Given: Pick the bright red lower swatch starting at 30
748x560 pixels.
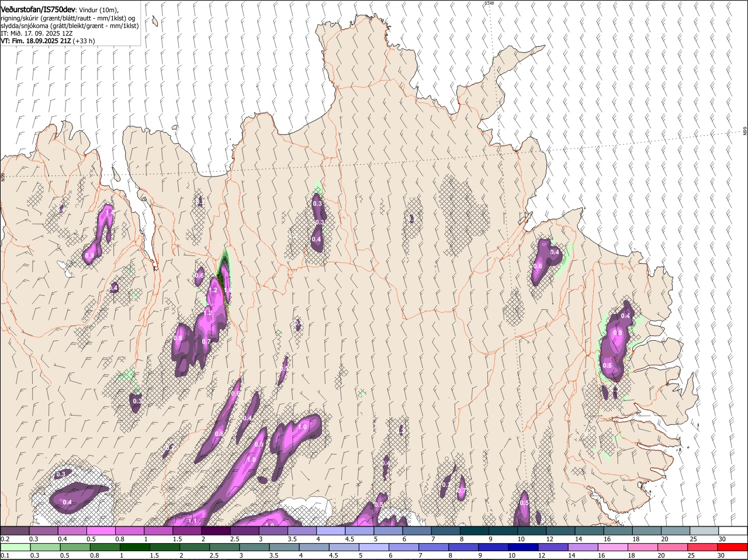Looking at the screenshot, I should coord(733,547).
